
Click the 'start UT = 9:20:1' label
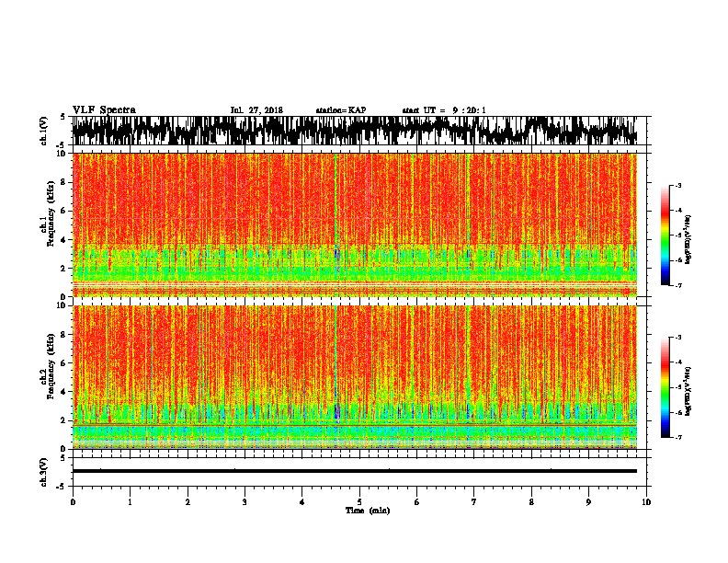(444, 110)
